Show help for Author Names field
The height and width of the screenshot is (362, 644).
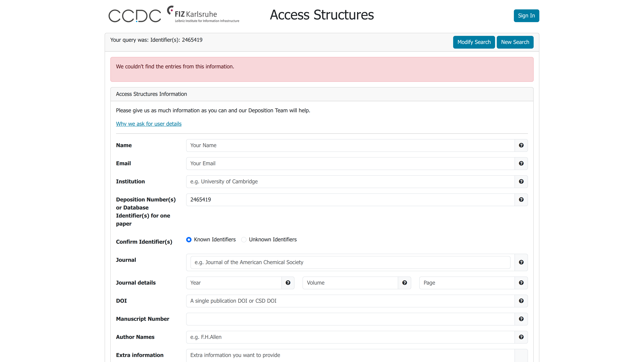[x=521, y=337]
